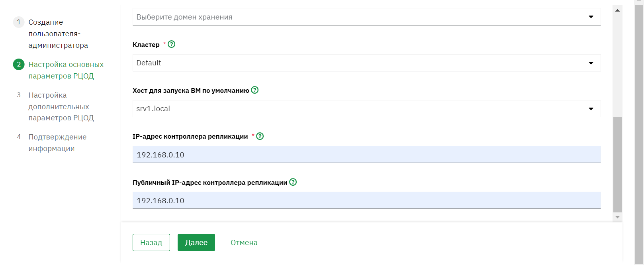The image size is (644, 265).
Task: Click the green Далее button
Action: click(x=196, y=242)
